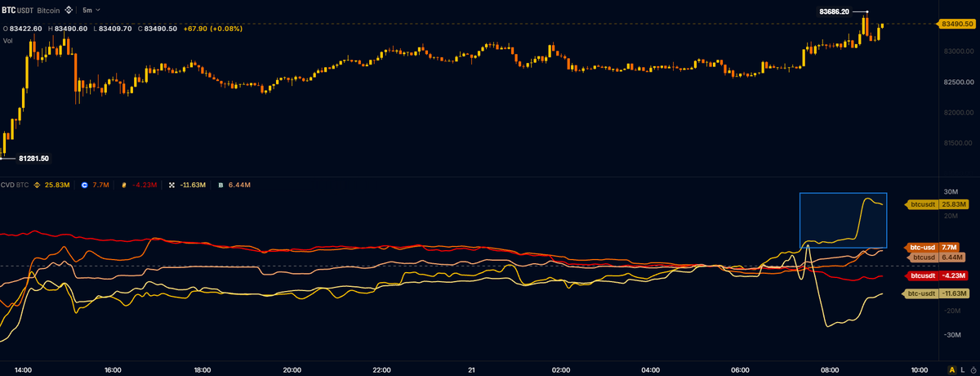Click the OKX CVD icon showing -11.63M
980x376 pixels.
[x=171, y=186]
